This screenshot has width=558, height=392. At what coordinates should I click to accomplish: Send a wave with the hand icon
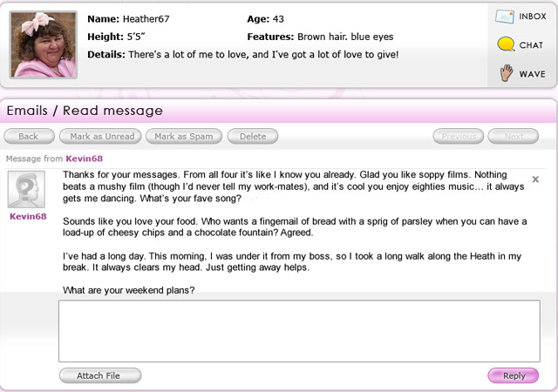click(x=506, y=73)
